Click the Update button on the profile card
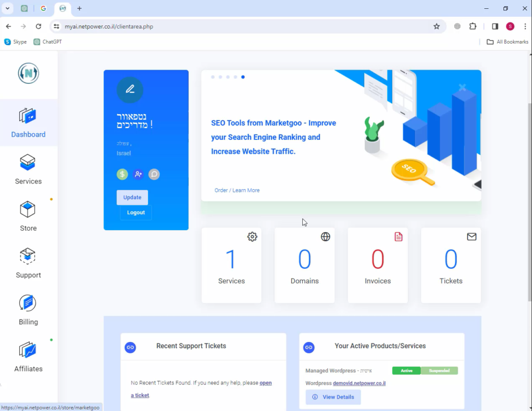The width and height of the screenshot is (532, 411). coord(132,197)
